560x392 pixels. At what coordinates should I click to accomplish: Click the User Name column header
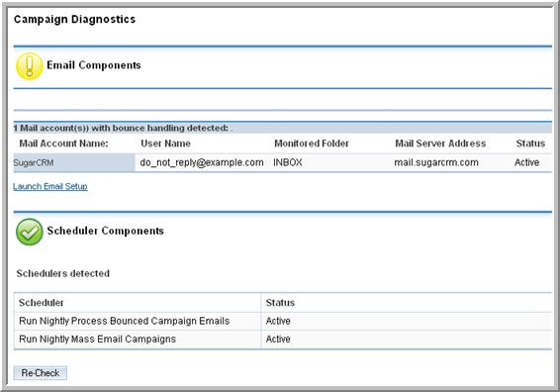pos(165,144)
